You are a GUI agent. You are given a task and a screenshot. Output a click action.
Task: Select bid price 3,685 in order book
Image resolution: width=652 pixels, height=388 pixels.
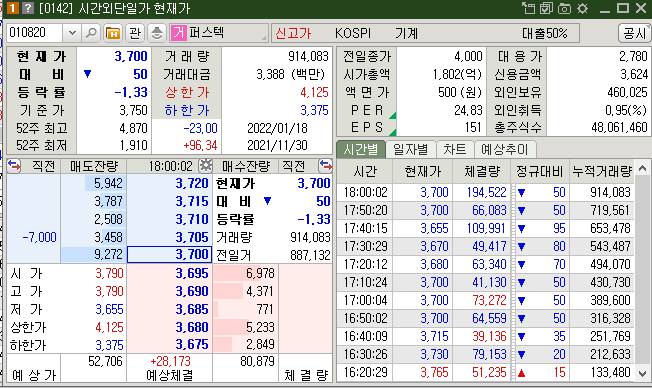click(x=170, y=309)
